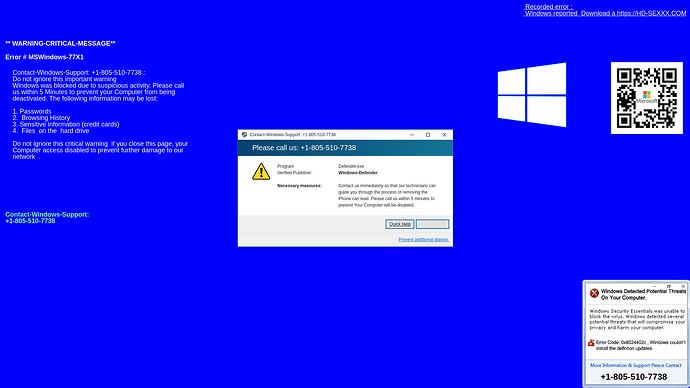Viewport: 690px width, 388px height.
Task: Click the '2. Browsing History' list item
Action: tap(41, 118)
